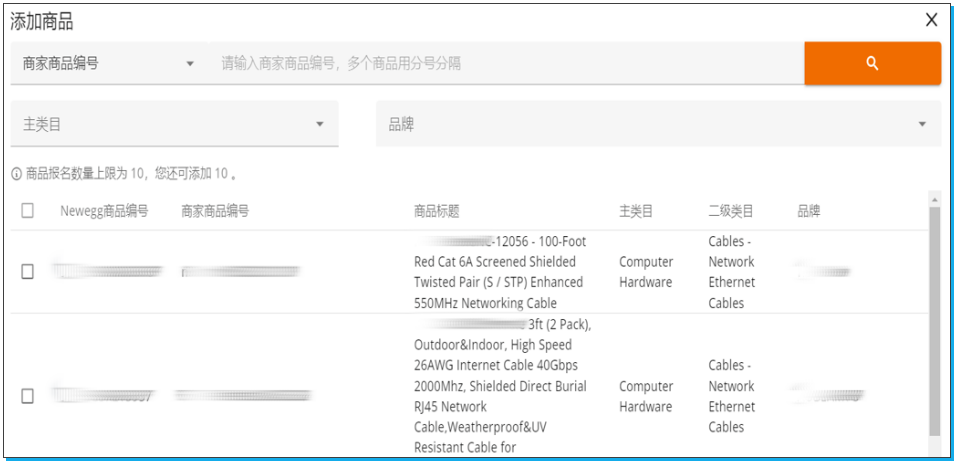Check the 3ft (2 Pack) Internet Cable row
956x463 pixels.
click(28, 396)
